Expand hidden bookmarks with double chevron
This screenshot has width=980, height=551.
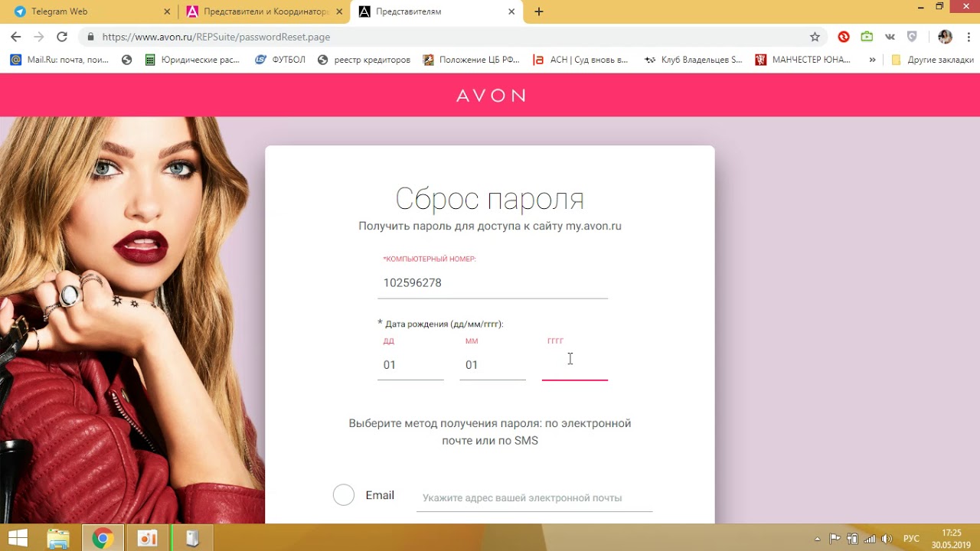point(872,60)
